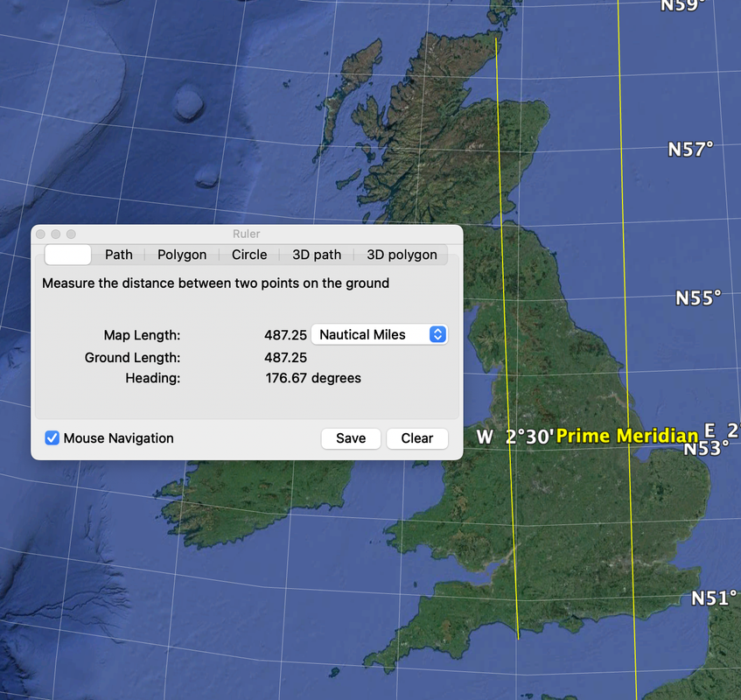Switch to the Polygon tab

(182, 255)
